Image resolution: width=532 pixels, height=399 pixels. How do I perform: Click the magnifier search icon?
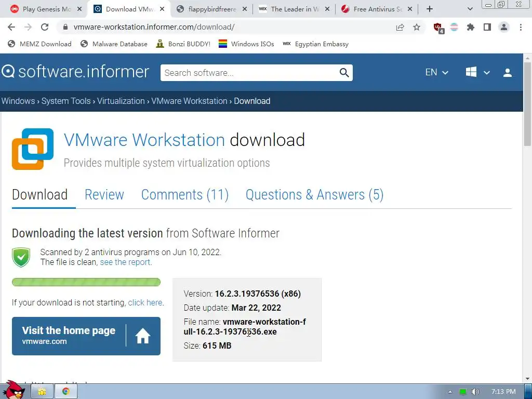tap(344, 73)
